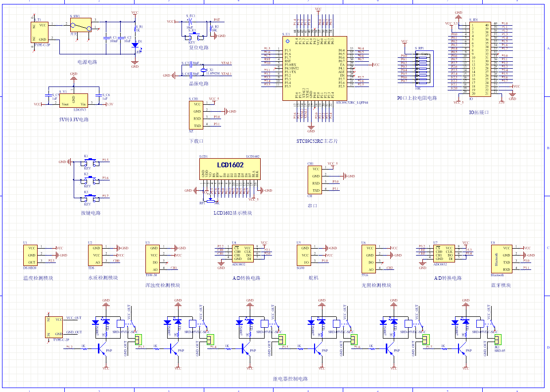Click the S_X1 11.0592M crystal symbol

203,70
